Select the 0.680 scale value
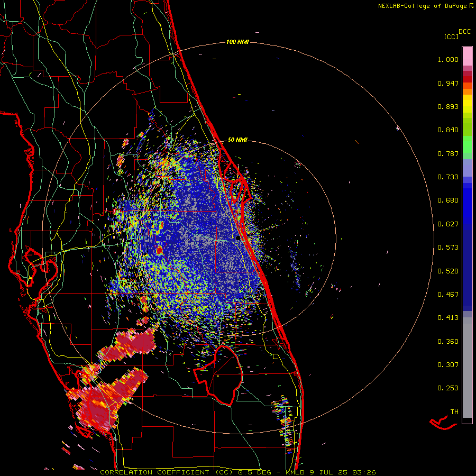 pyautogui.click(x=448, y=200)
